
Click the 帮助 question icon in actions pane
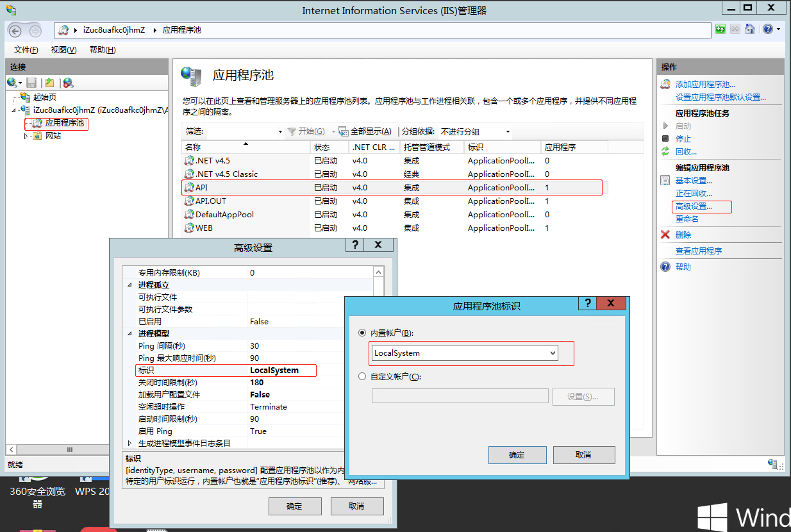[665, 267]
